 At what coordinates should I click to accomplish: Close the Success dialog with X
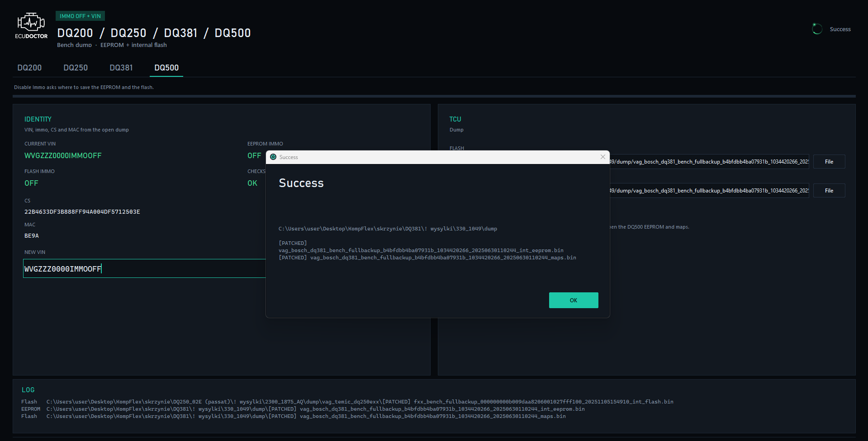(x=602, y=157)
